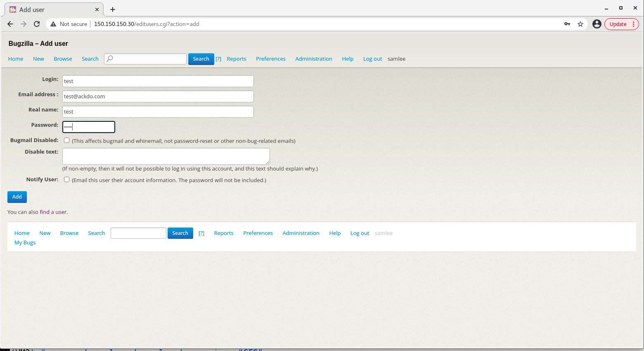Open the Chrome Update menu
This screenshot has height=351, width=644.
click(621, 24)
